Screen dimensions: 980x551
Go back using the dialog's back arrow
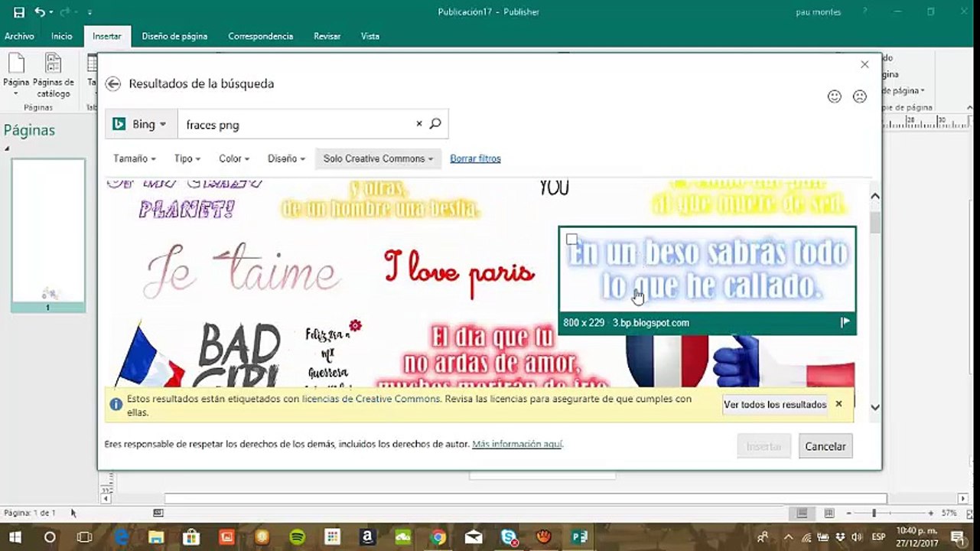pos(113,83)
